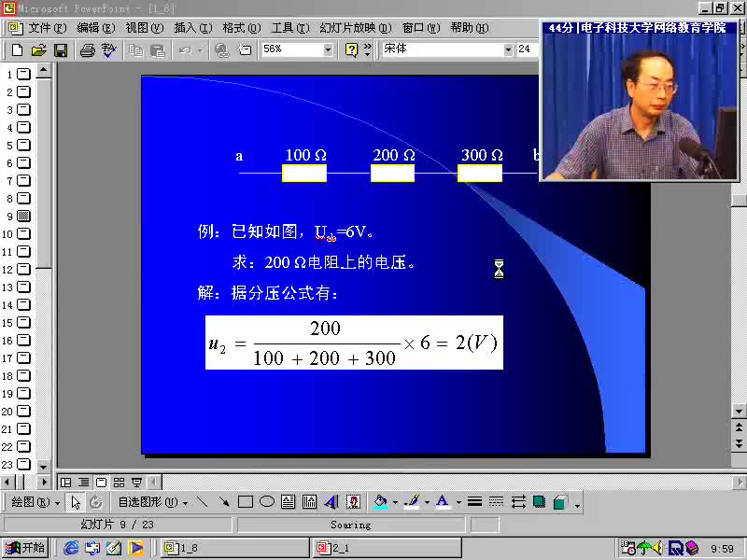The width and height of the screenshot is (747, 560).
Task: Open the Help question mark icon
Action: click(351, 50)
